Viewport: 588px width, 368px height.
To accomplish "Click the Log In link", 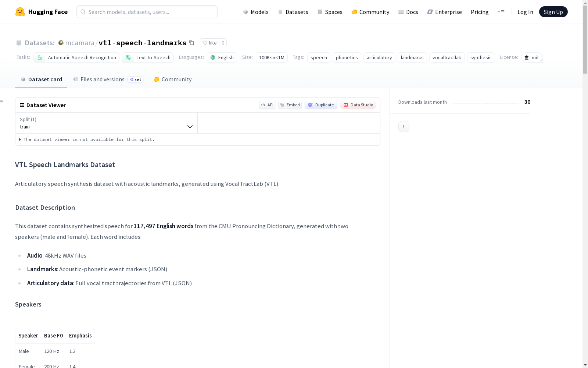I will pyautogui.click(x=525, y=12).
